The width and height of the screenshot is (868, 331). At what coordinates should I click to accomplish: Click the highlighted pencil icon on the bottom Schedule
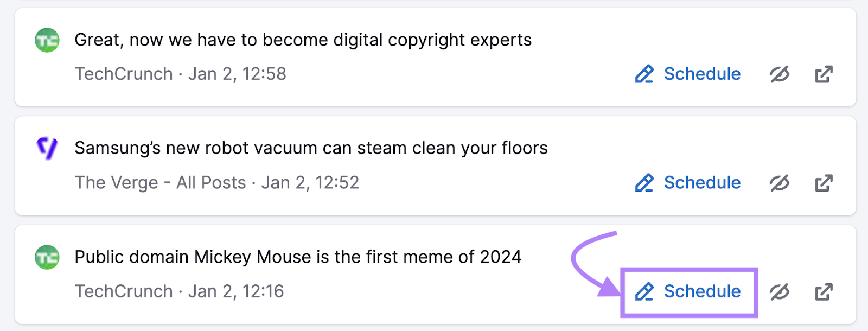pos(644,291)
